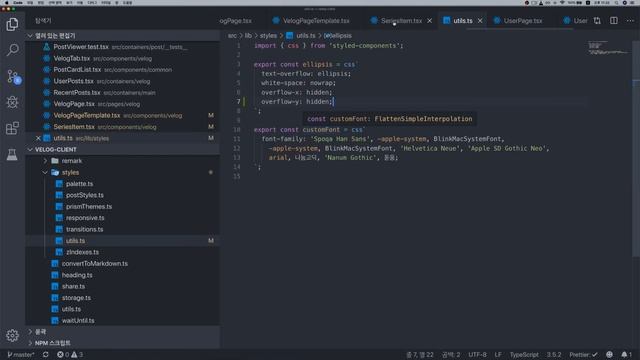Click the Prettier status item
Screen dimensions: 640x360
583,354
